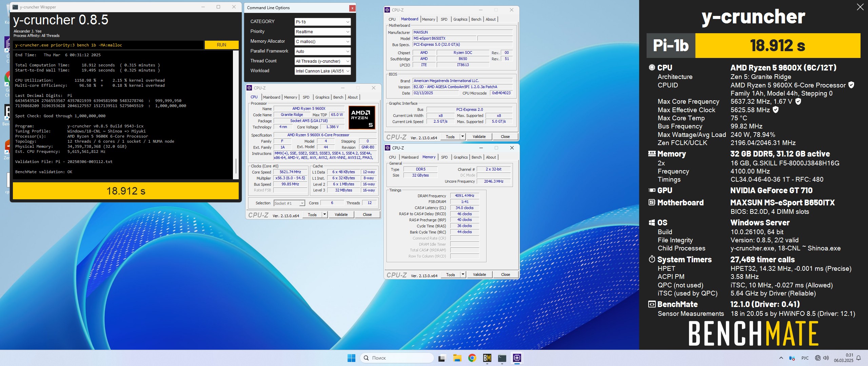Expand the Thread Count dropdown
This screenshot has height=366, width=868.
point(322,61)
